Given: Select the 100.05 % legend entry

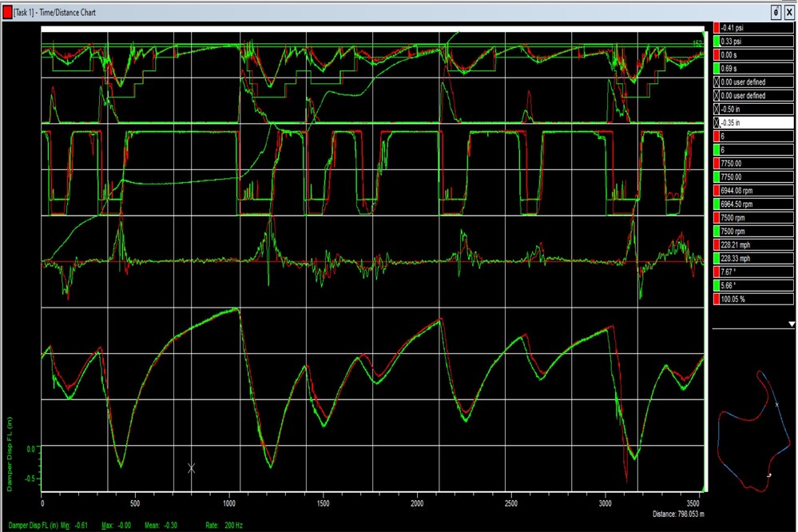Looking at the screenshot, I should click(753, 300).
